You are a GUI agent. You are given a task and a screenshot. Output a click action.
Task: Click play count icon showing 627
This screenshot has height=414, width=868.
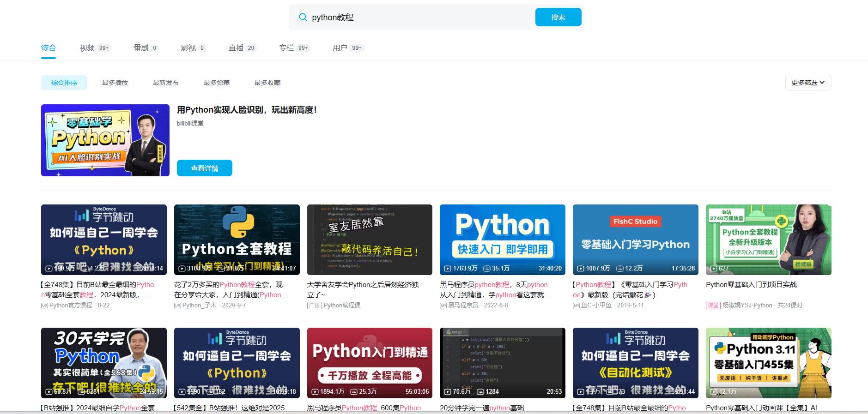pos(714,268)
